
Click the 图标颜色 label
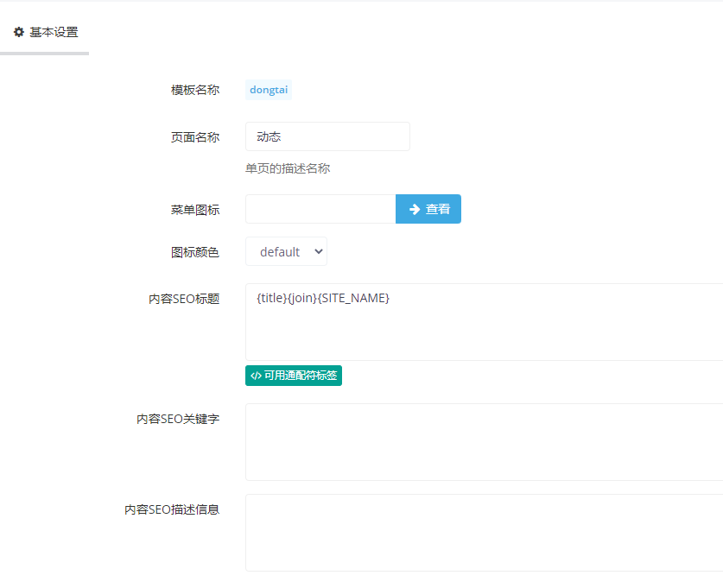coord(195,252)
